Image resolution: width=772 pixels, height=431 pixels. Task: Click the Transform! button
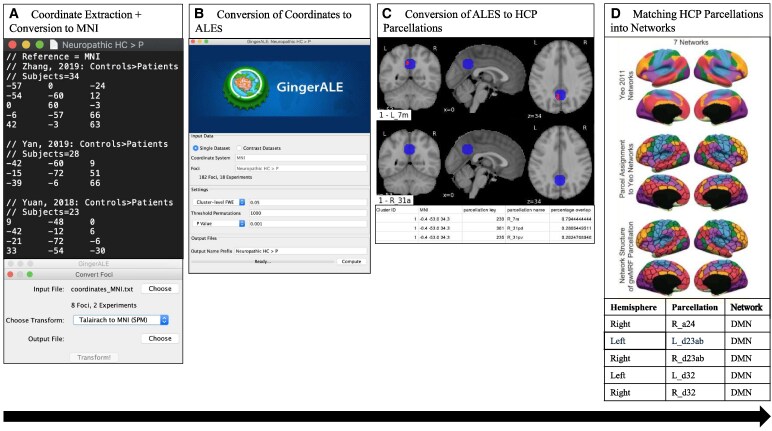[94, 358]
